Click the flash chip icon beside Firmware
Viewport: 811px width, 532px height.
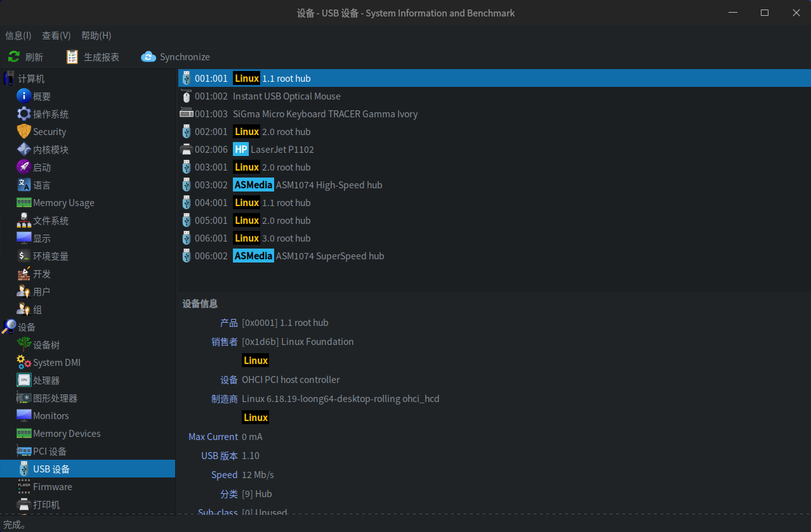click(x=24, y=486)
